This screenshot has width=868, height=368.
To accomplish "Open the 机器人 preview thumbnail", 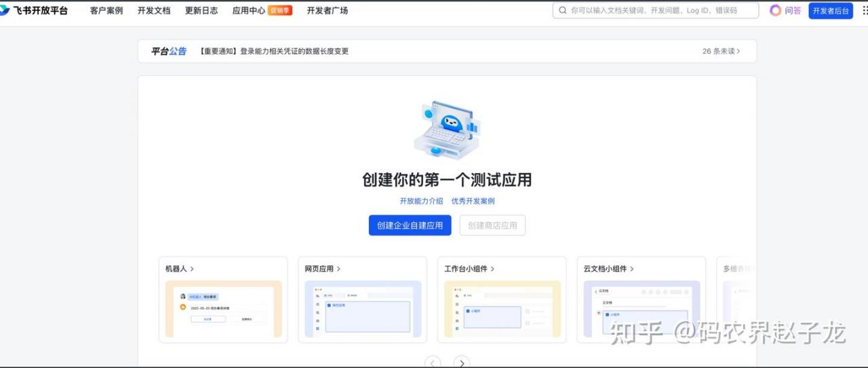I will [x=223, y=309].
